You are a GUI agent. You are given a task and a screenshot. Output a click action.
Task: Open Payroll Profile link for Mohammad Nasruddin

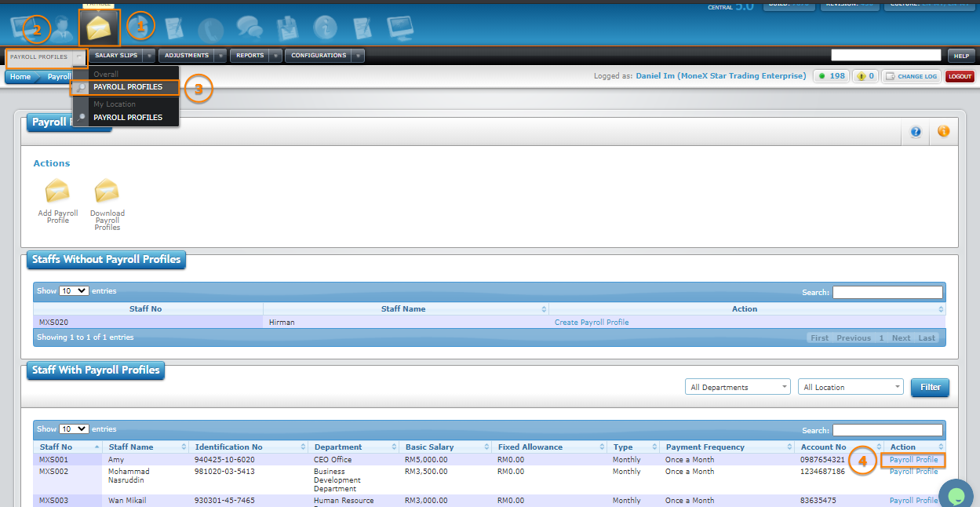(x=913, y=472)
